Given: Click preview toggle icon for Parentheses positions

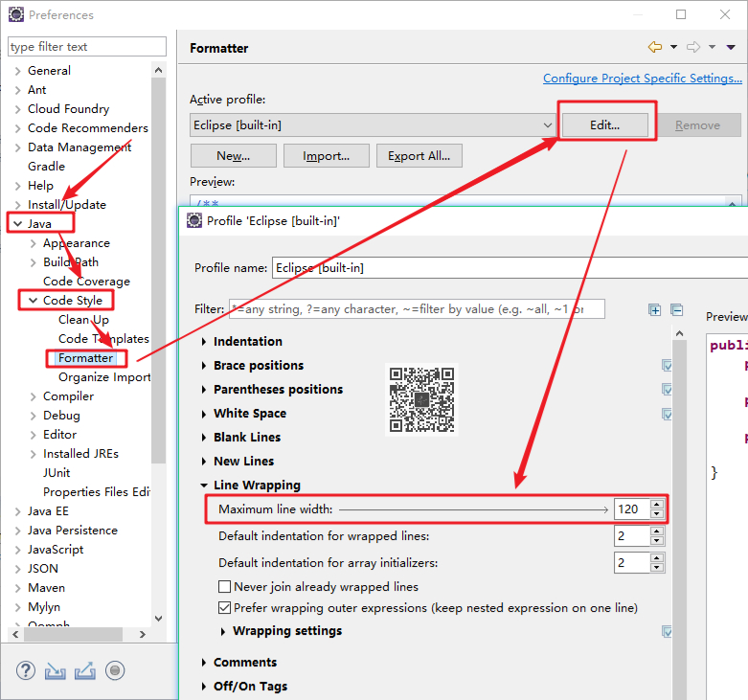Looking at the screenshot, I should click(x=667, y=390).
